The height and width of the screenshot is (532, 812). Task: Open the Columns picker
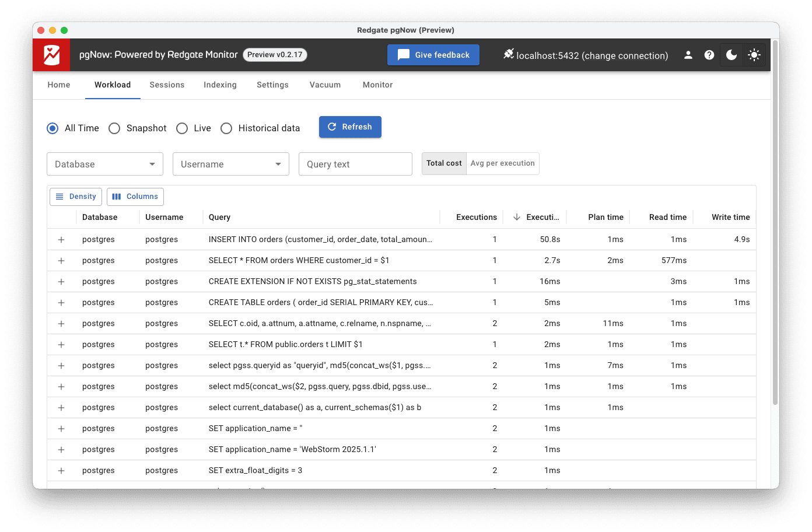(135, 197)
